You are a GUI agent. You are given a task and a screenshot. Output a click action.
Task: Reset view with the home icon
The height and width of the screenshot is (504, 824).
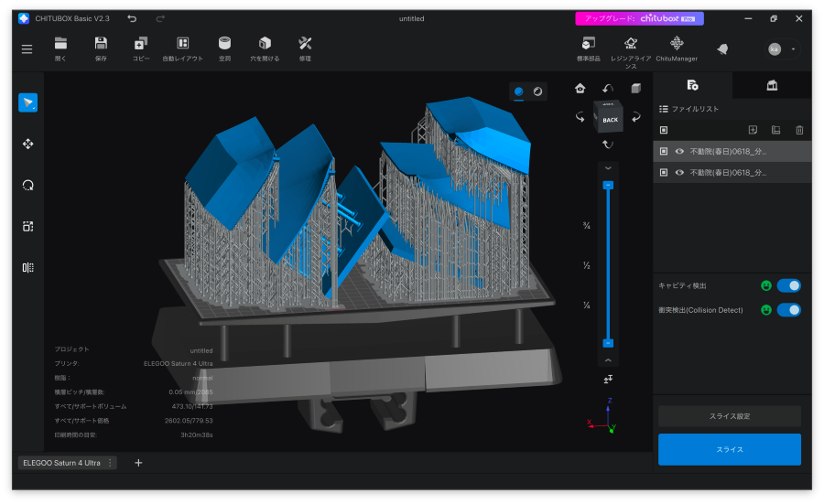pyautogui.click(x=580, y=88)
